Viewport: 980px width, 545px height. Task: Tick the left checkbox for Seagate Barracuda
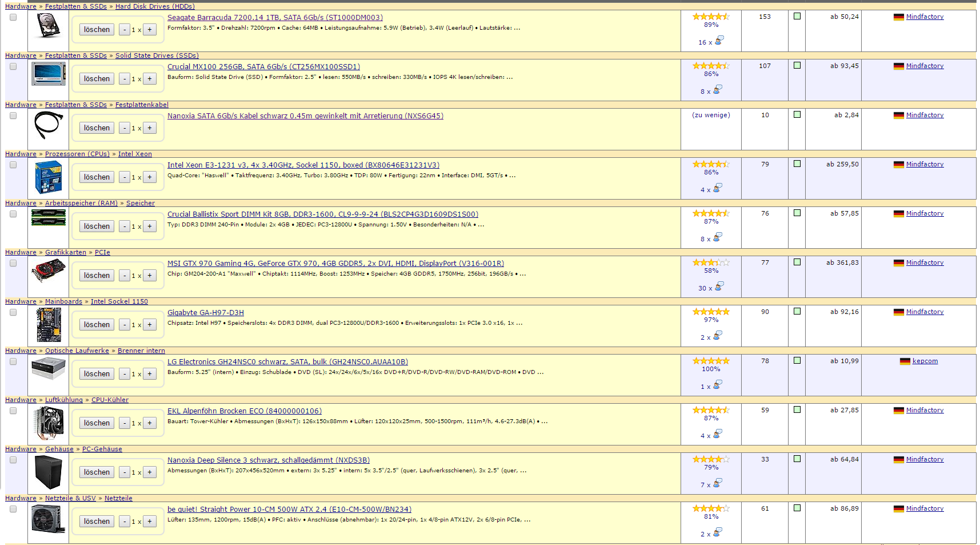pyautogui.click(x=13, y=17)
